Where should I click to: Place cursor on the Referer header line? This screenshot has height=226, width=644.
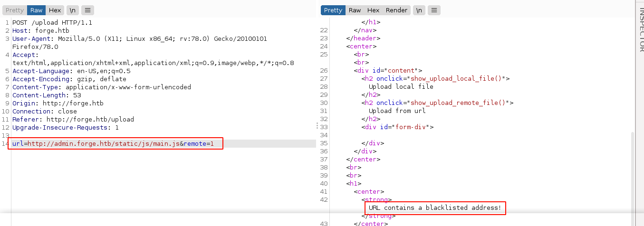[73, 120]
